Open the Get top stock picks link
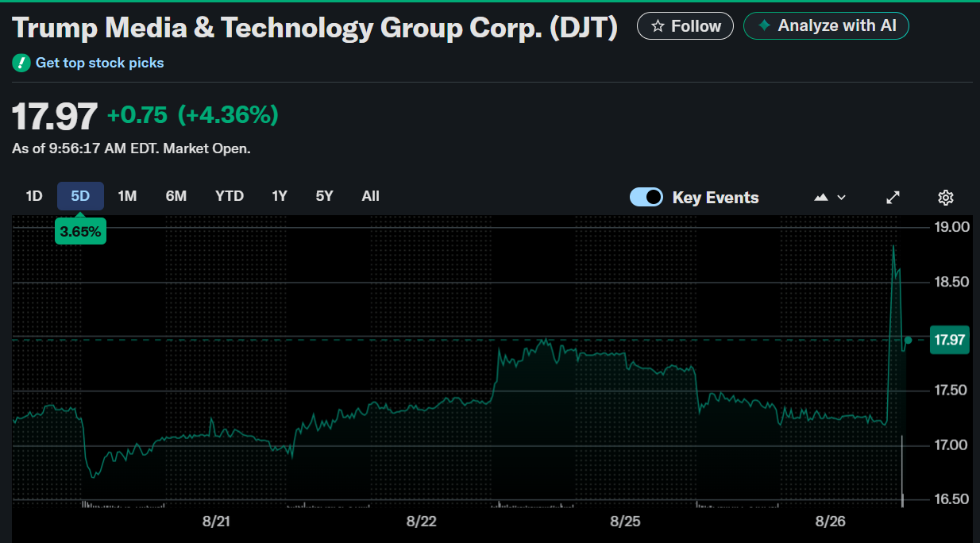The image size is (980, 543). click(x=99, y=63)
